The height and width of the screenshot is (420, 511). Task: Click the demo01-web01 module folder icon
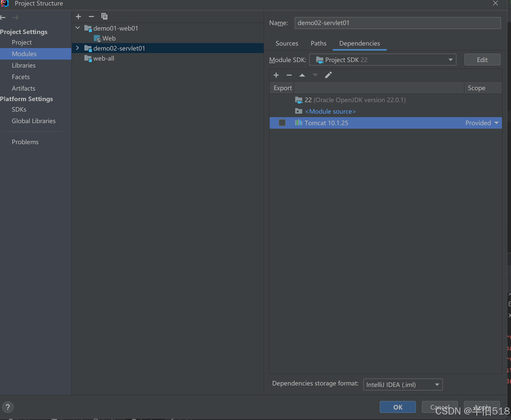click(x=88, y=28)
